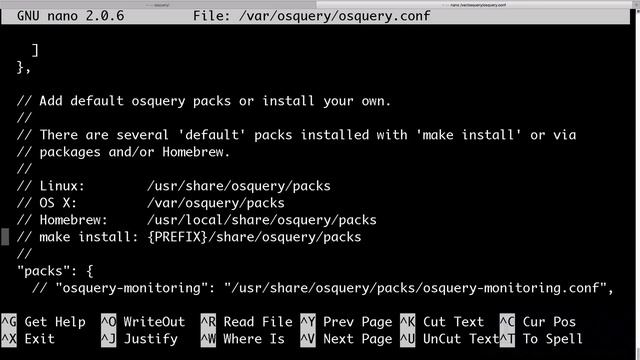640x360 pixels.
Task: Click the ^R Read File shortcut
Action: 247,322
